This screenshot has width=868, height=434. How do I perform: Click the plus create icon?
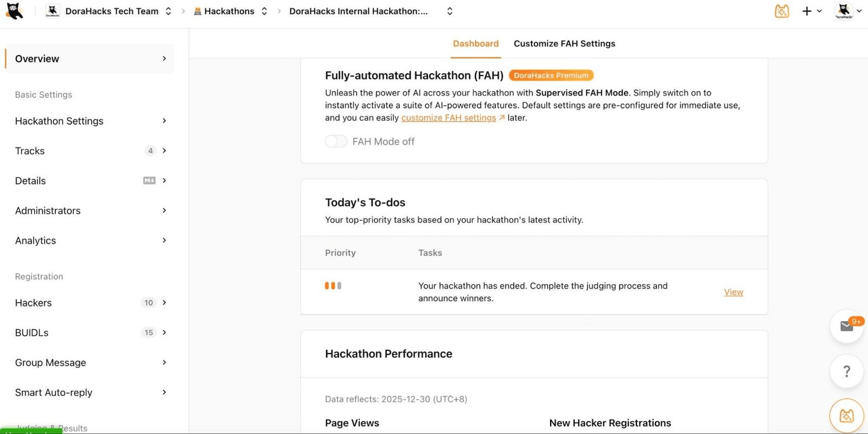[807, 11]
